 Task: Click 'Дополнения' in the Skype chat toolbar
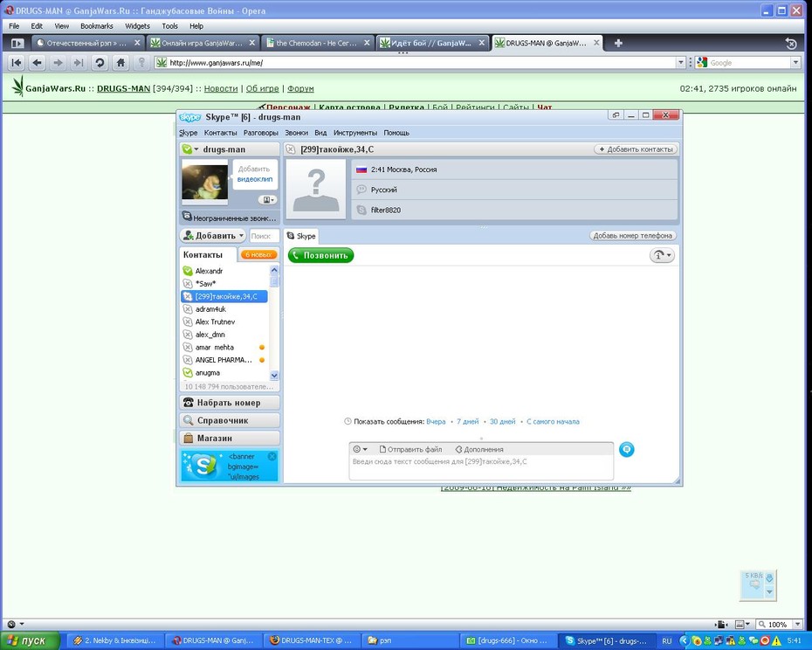click(x=479, y=449)
